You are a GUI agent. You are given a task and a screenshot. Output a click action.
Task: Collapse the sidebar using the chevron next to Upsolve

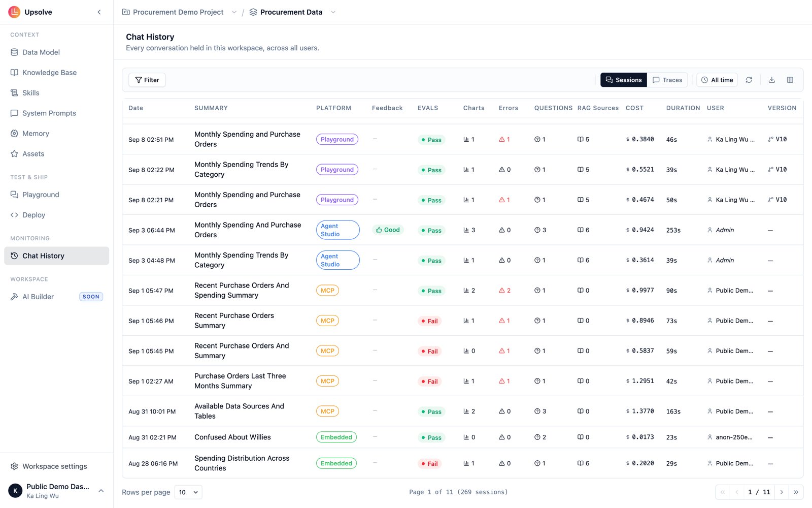pyautogui.click(x=99, y=12)
